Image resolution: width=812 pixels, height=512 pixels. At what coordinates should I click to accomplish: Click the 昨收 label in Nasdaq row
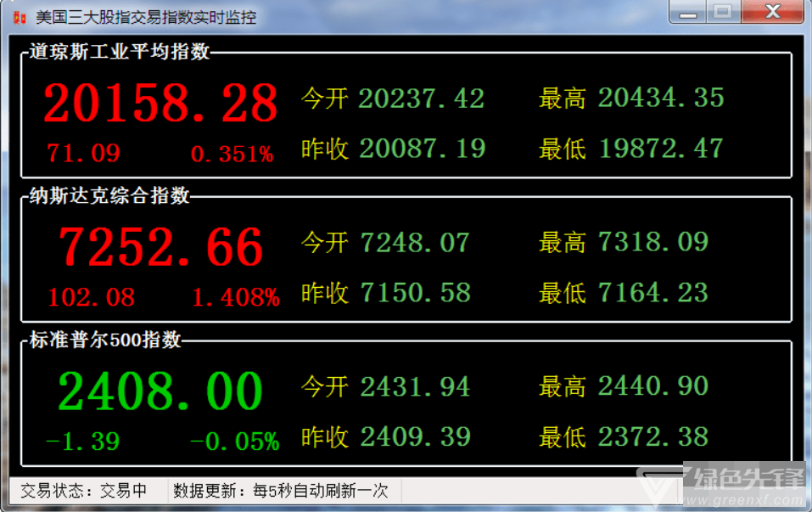click(x=325, y=293)
